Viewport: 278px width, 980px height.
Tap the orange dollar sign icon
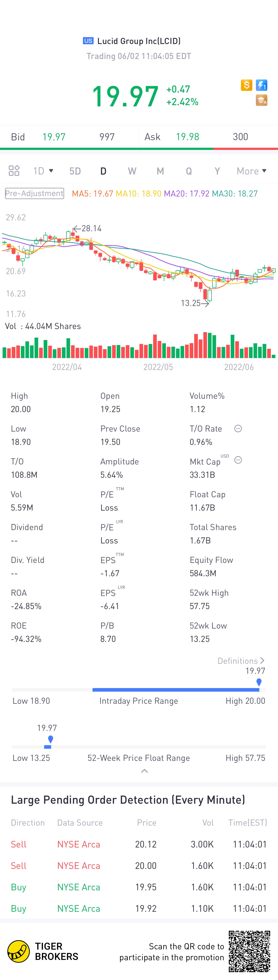coord(246,85)
